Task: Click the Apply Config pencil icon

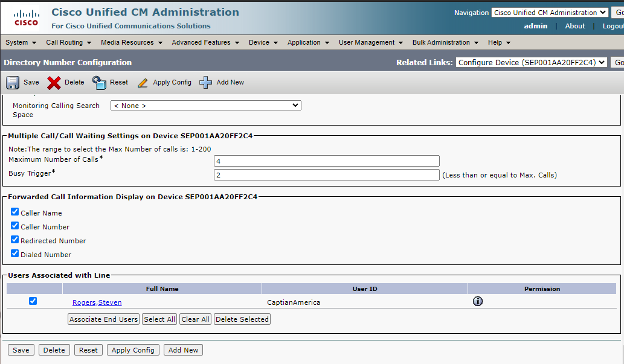Action: (x=143, y=82)
